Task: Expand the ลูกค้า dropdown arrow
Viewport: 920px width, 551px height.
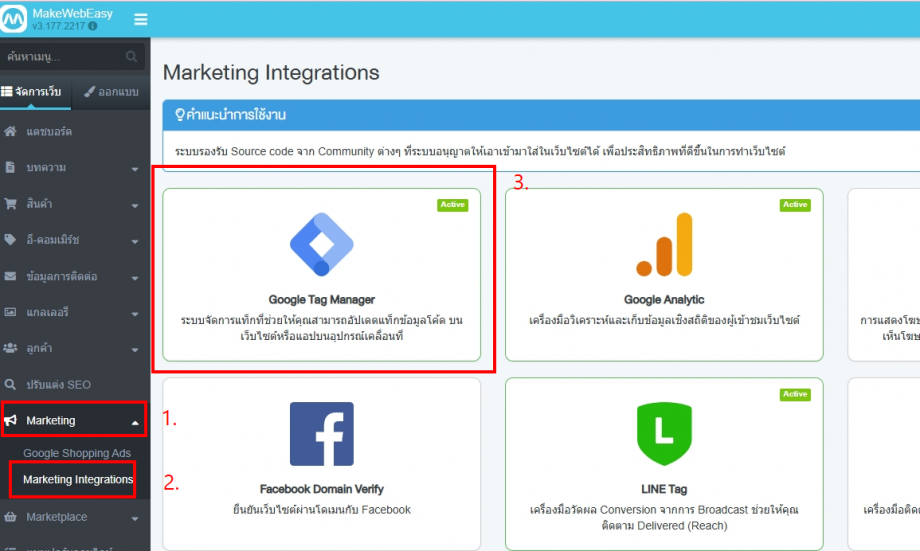Action: tap(135, 350)
